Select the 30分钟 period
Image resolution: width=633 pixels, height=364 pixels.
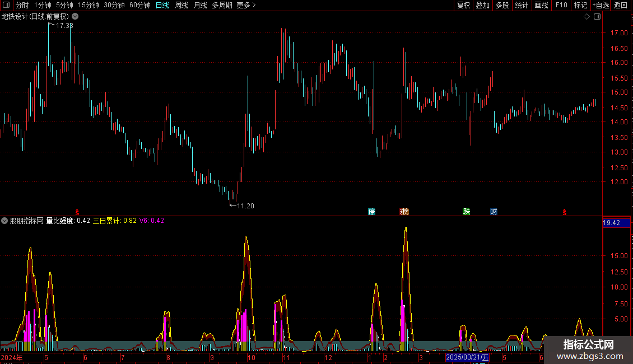click(114, 5)
